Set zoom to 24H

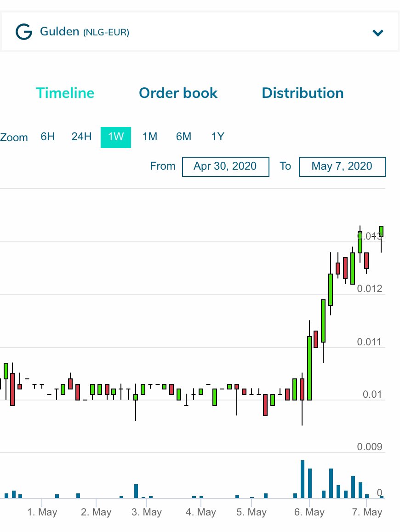coord(81,137)
